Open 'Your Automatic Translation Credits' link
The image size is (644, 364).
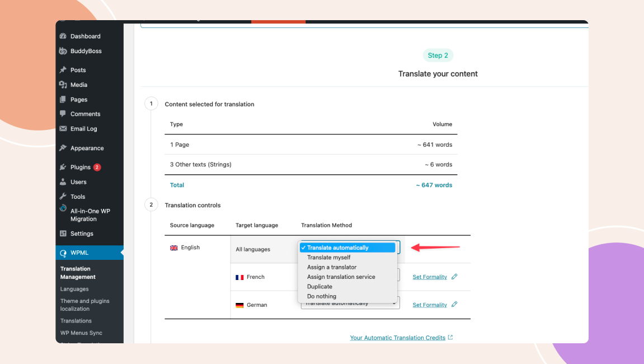397,338
